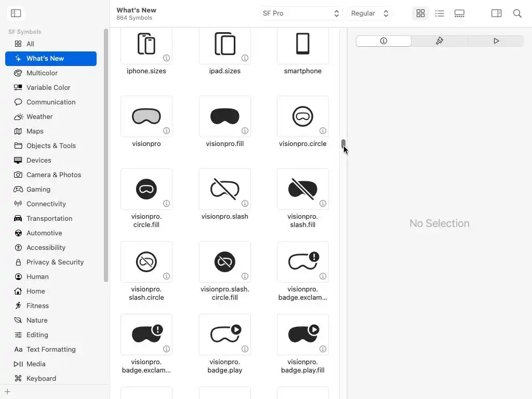Open the Editing category
Screen dimensions: 532x399
51,335
